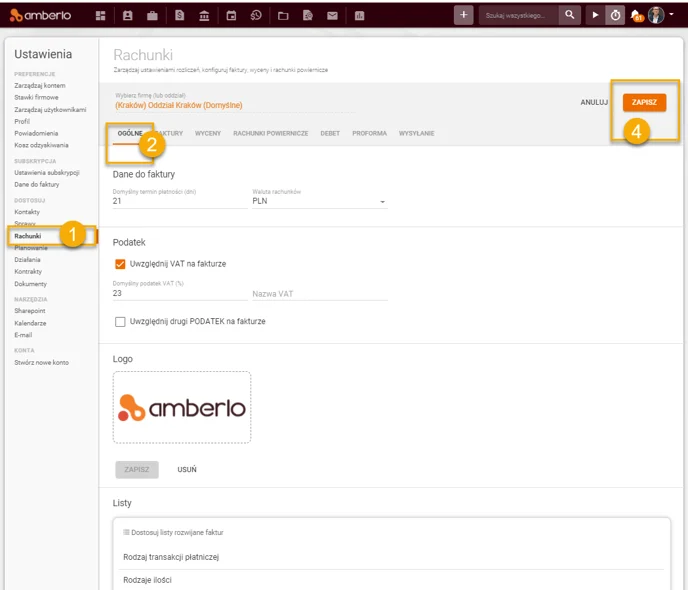Click Stwórz nowe konto
The width and height of the screenshot is (688, 590).
click(42, 363)
